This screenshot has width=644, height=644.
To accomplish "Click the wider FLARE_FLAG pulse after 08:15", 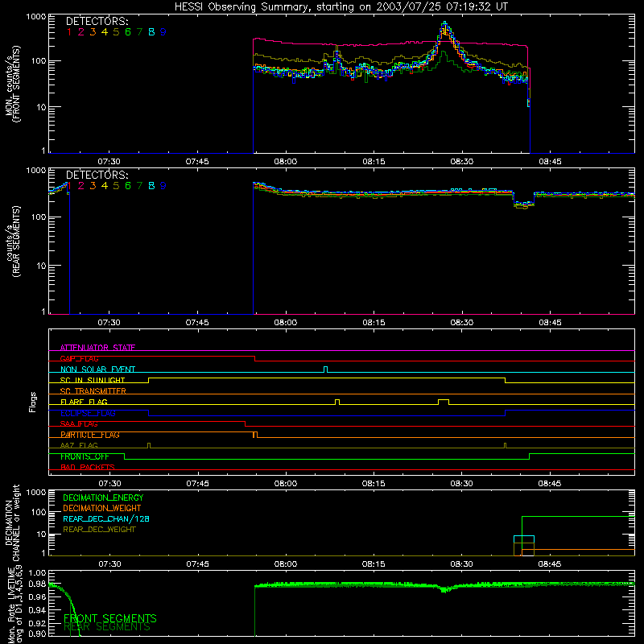I will tap(444, 402).
